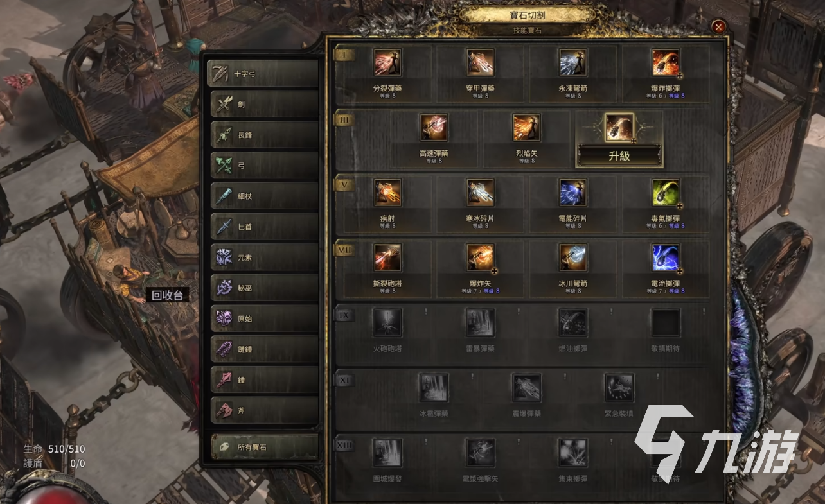825x504 pixels.
Task: Pick the 電流擲彈 lightning gem icon
Action: click(x=666, y=257)
